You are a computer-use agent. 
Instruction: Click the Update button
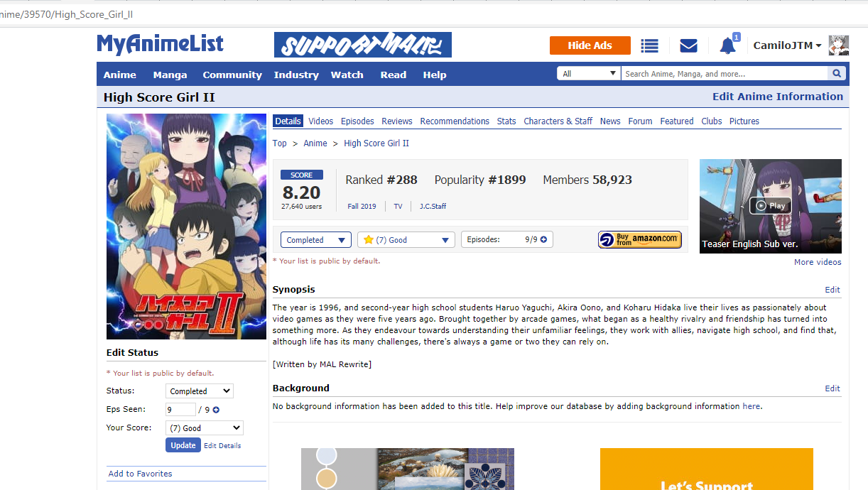point(183,445)
